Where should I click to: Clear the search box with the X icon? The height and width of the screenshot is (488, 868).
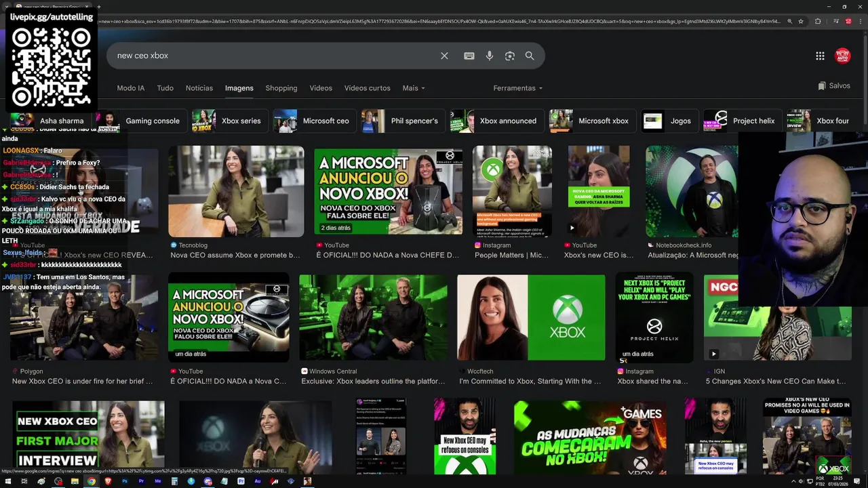click(x=444, y=56)
